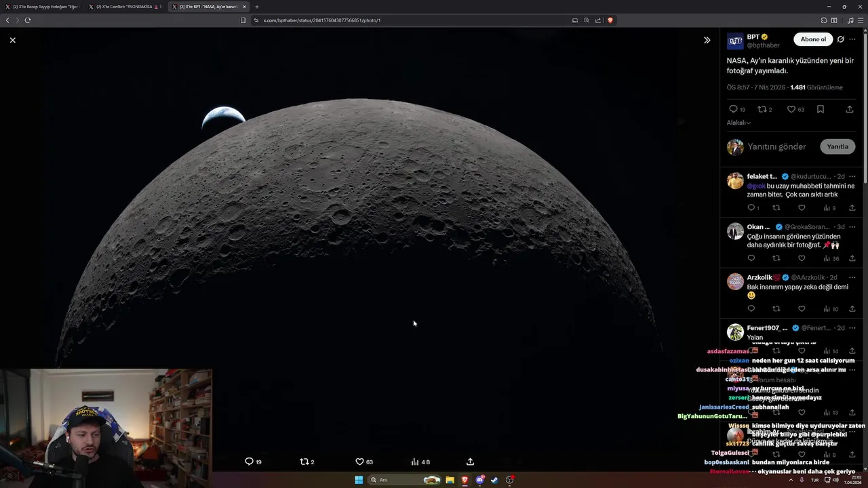Bookmark the BPT post
The image size is (868, 488).
(x=821, y=109)
